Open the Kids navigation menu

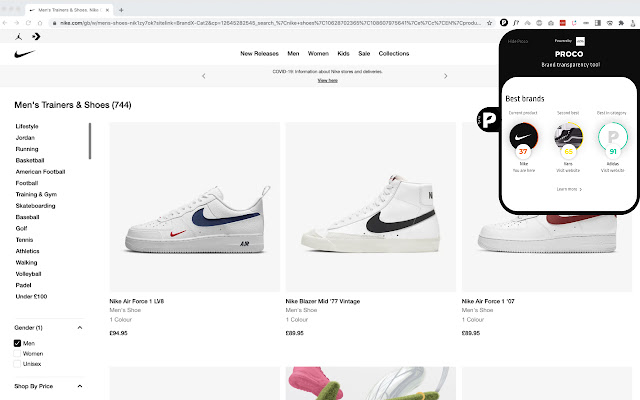coord(343,53)
